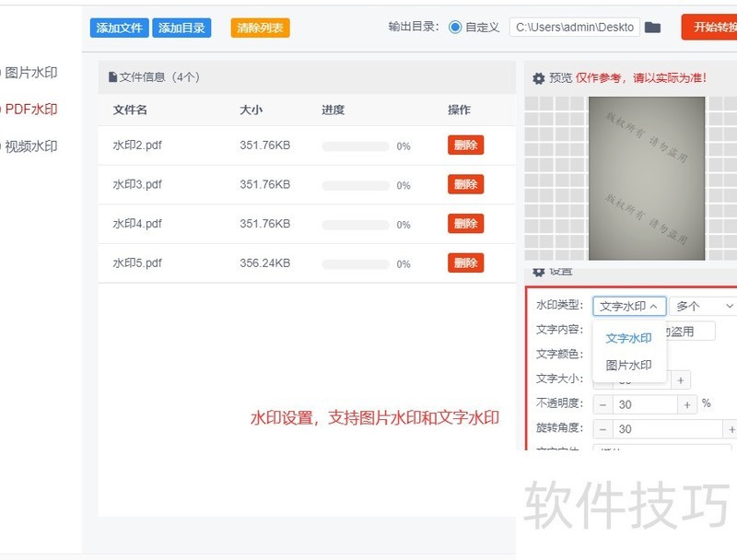Choose 文字水印 from the watermark type menu
Screen dimensions: 737x560
click(627, 338)
